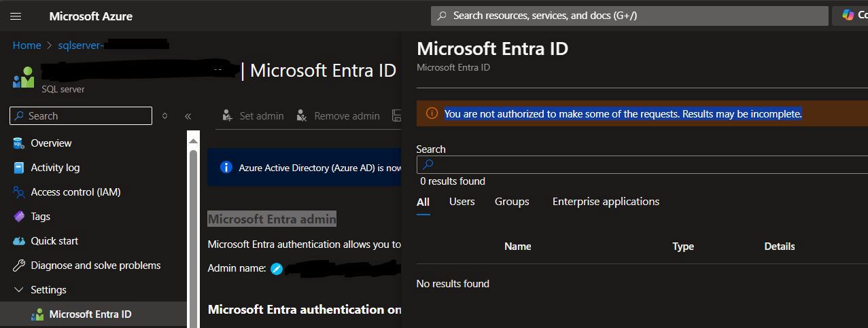Image resolution: width=868 pixels, height=328 pixels.
Task: Click Remove admin in the toolbar
Action: point(338,116)
